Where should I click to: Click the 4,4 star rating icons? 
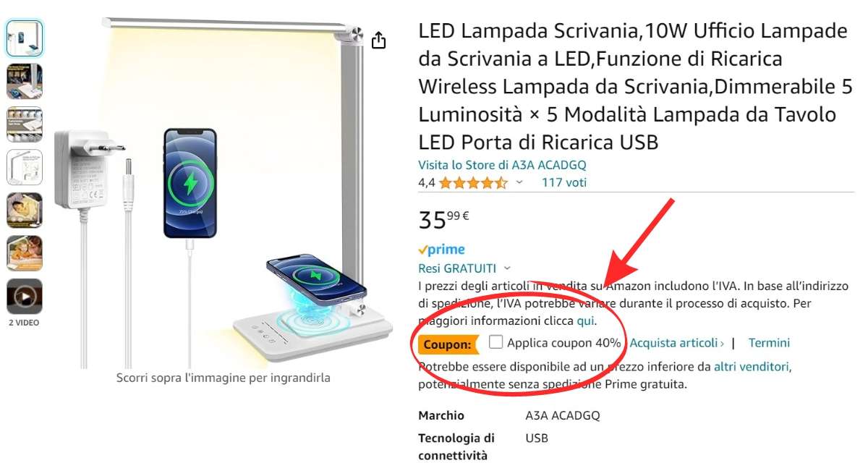click(473, 183)
